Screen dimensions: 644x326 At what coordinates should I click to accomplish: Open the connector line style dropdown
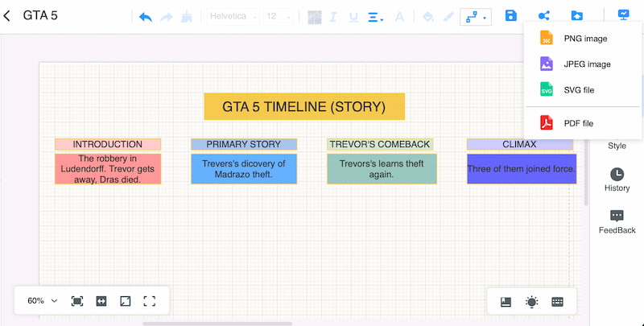476,17
